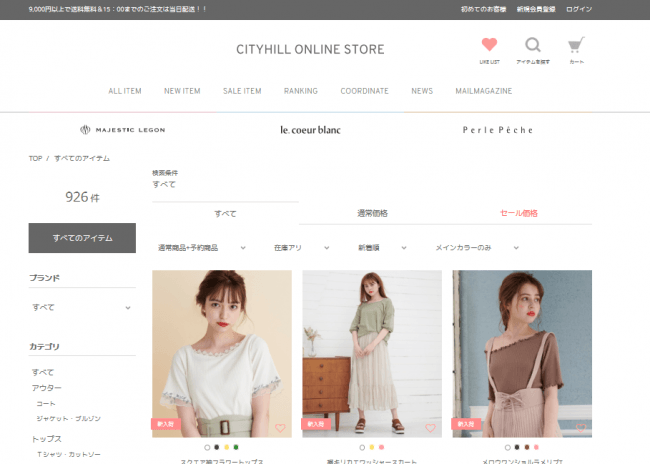Click the ログイン link at top
This screenshot has height=464, width=650.
[579, 9]
